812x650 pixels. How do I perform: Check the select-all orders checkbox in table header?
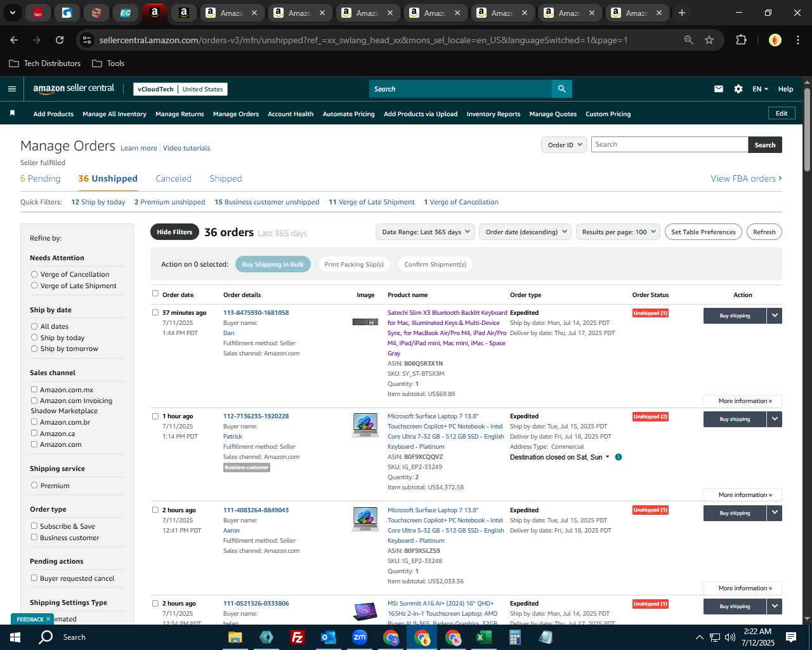155,293
